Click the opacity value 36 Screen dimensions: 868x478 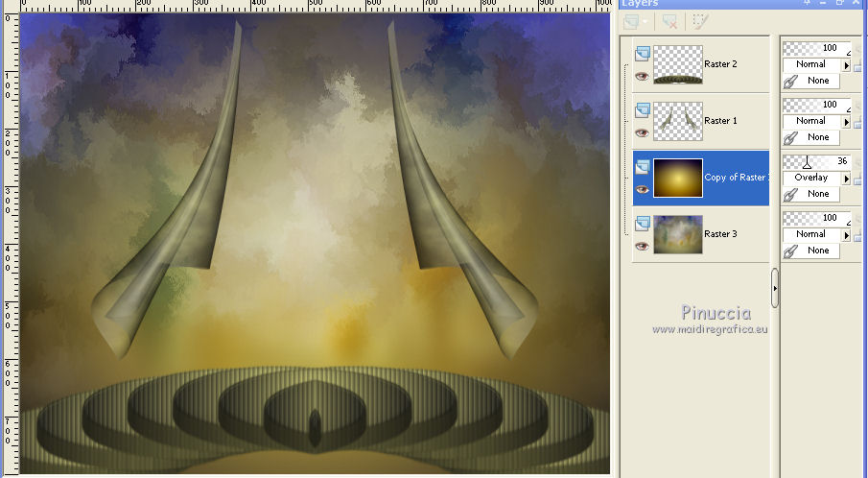click(842, 161)
